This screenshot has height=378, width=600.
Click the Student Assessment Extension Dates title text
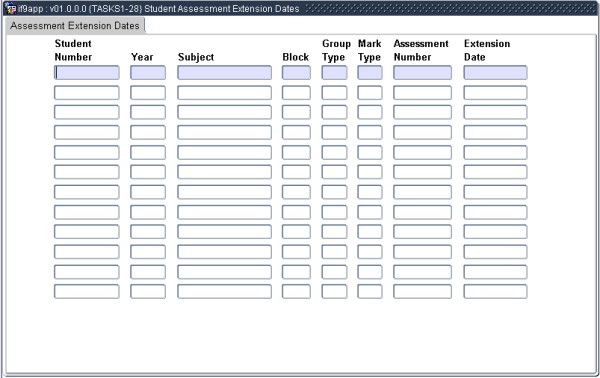click(222, 8)
